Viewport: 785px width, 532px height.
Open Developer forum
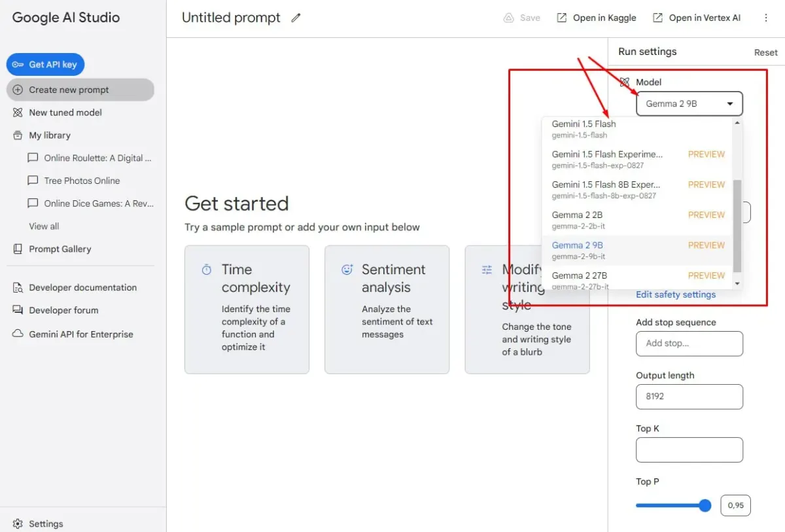point(63,310)
